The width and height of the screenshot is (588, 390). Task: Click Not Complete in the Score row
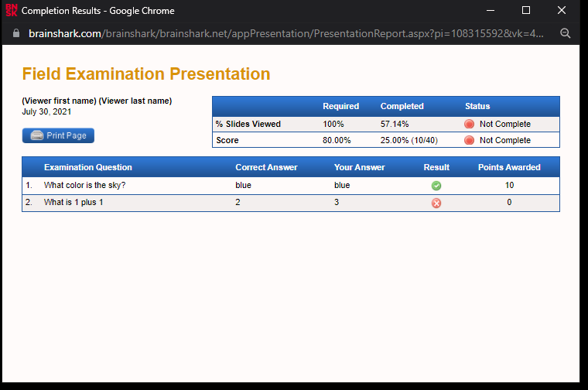click(505, 140)
